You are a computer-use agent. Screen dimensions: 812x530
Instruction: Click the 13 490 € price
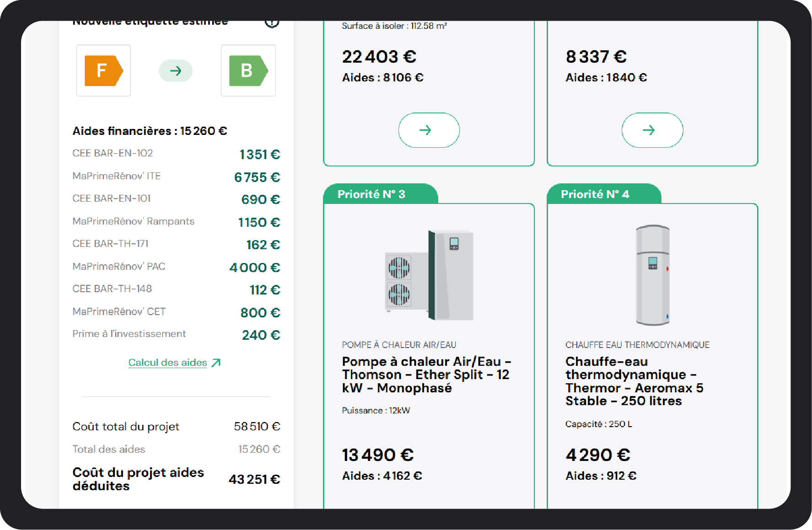[x=378, y=455]
